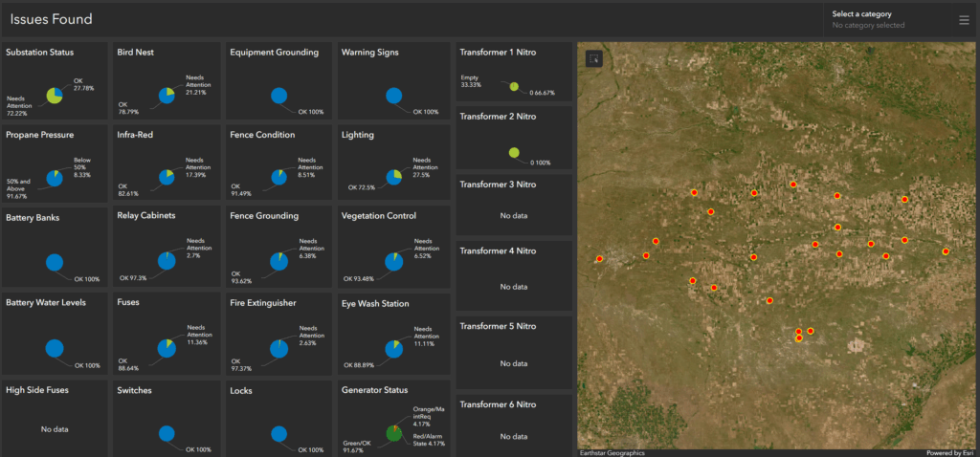Click Green/OK 91.67% label in Generator Status
This screenshot has height=457, width=980.
[x=358, y=446]
